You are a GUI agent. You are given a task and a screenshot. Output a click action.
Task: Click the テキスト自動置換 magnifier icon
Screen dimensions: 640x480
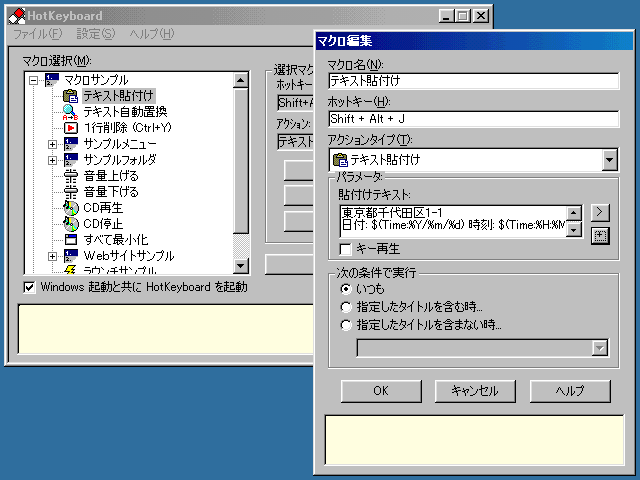70,112
